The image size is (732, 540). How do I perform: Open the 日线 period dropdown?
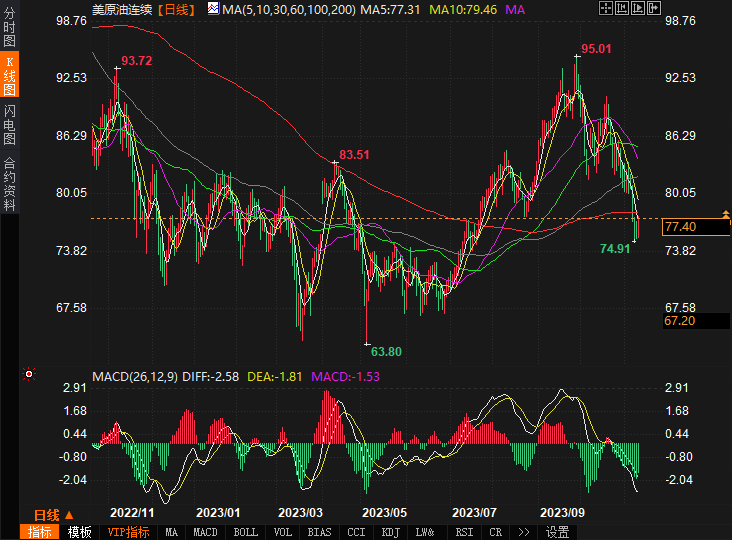coord(48,513)
